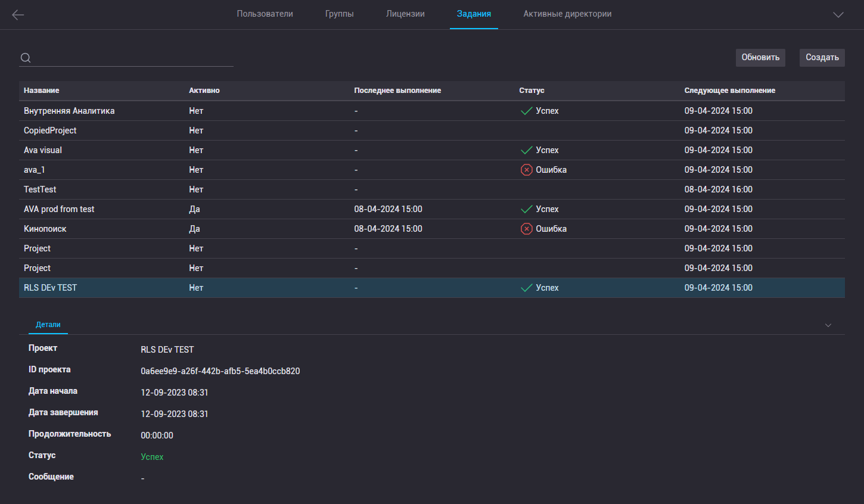This screenshot has width=864, height=504.
Task: Click Да in Кинопоиск row
Action: tap(194, 229)
